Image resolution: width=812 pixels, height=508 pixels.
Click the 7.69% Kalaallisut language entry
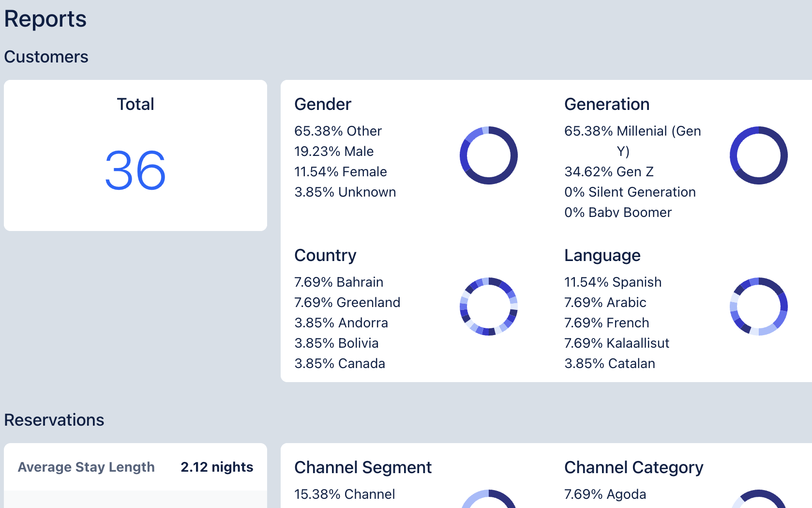pyautogui.click(x=617, y=343)
